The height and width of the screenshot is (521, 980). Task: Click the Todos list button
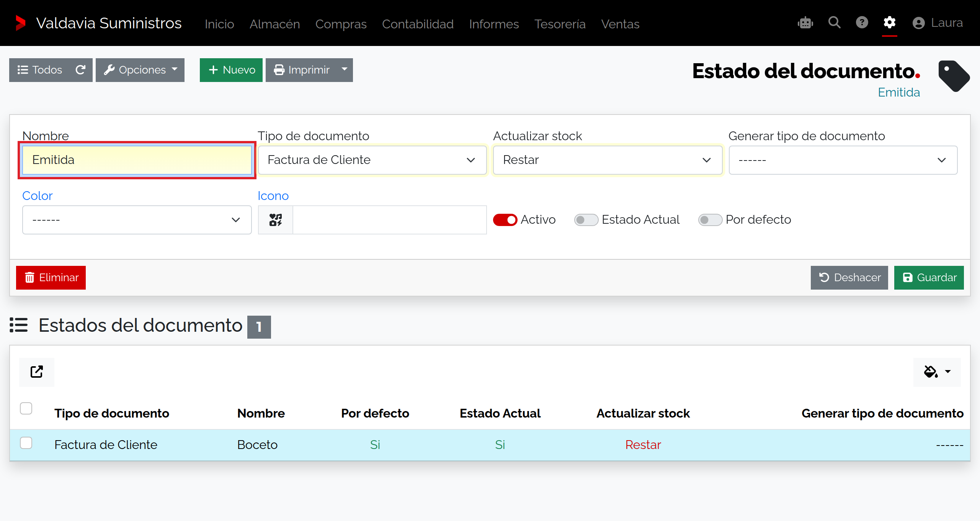click(40, 70)
